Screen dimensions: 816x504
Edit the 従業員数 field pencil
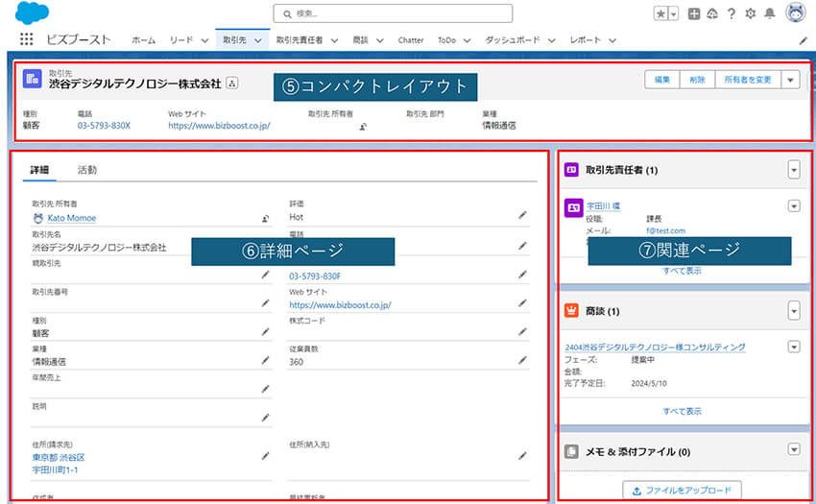[x=522, y=360]
